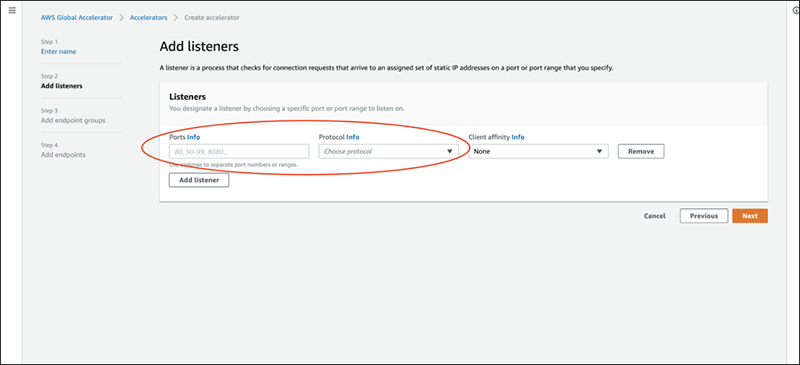Click the Client affinity Info link

(x=518, y=137)
